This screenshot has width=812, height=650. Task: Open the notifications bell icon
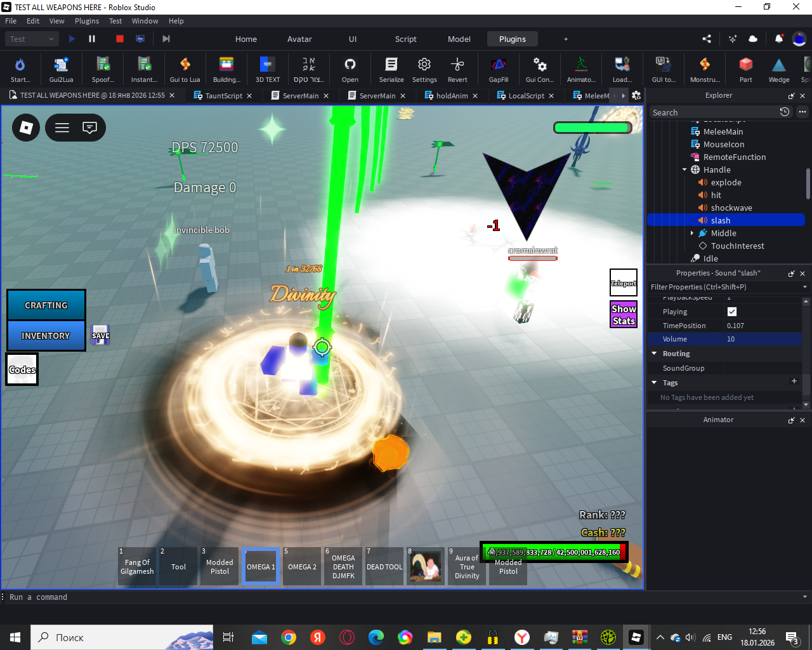click(x=778, y=39)
